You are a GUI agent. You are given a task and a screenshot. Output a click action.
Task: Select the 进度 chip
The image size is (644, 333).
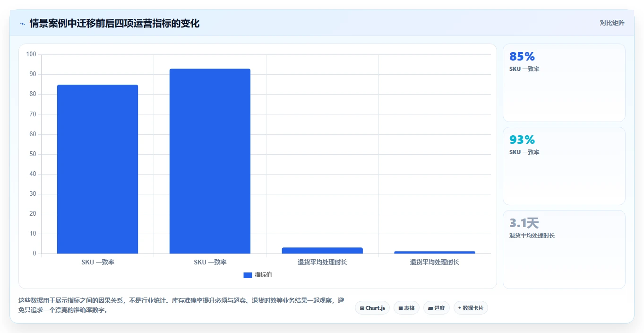click(437, 308)
